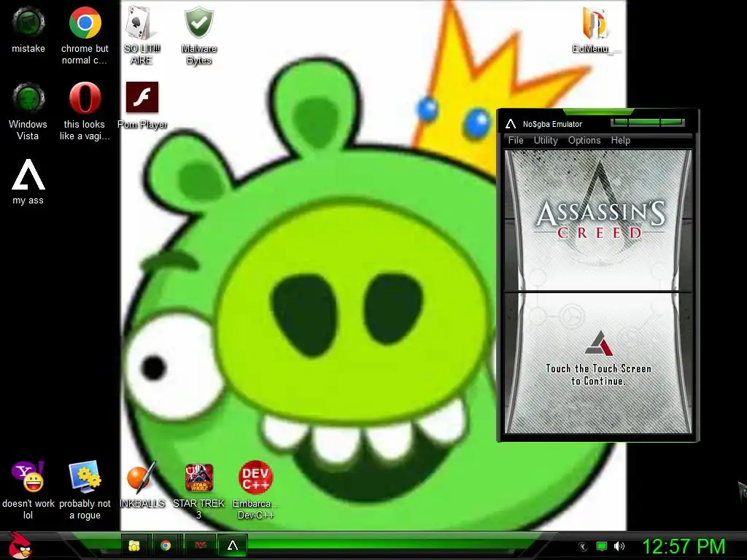Open the Options menu in No$gba

pos(584,140)
